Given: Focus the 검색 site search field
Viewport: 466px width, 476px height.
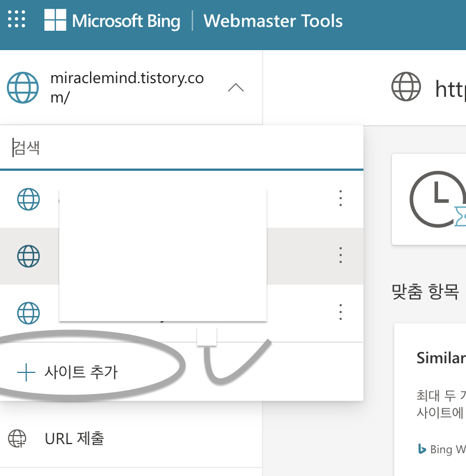Looking at the screenshot, I should (x=182, y=148).
